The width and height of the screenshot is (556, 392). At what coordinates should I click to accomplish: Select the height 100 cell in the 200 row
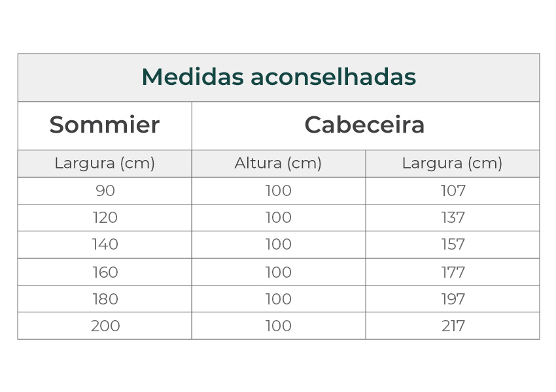click(x=278, y=325)
